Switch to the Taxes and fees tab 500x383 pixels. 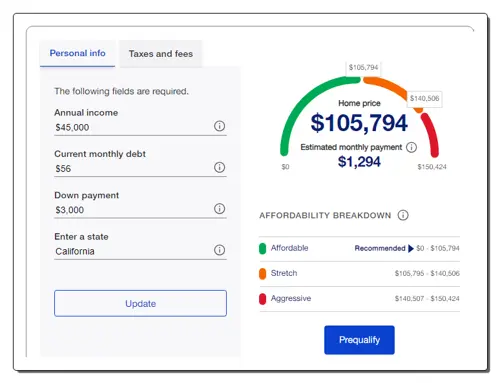[x=161, y=54]
